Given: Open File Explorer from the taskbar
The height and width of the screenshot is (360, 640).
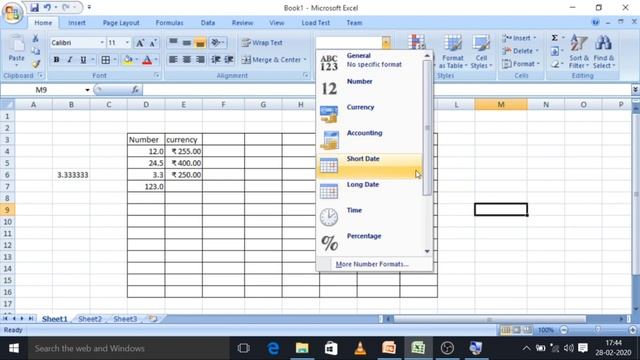Looking at the screenshot, I should coord(302,348).
